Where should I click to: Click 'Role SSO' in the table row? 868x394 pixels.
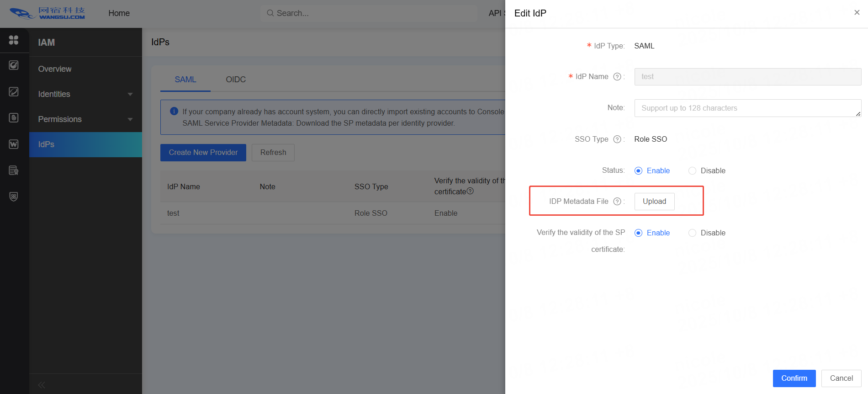pos(371,213)
